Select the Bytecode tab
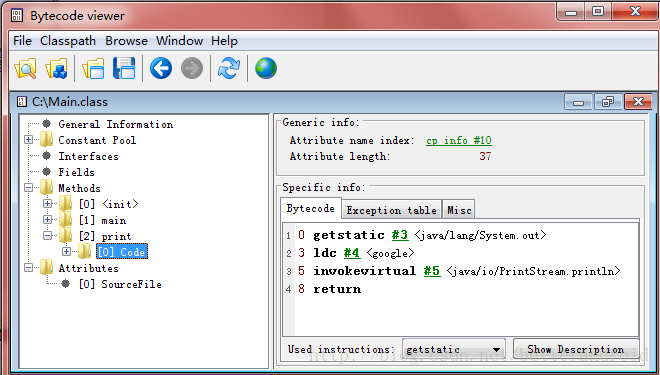Image resolution: width=660 pixels, height=375 pixels. coord(311,208)
